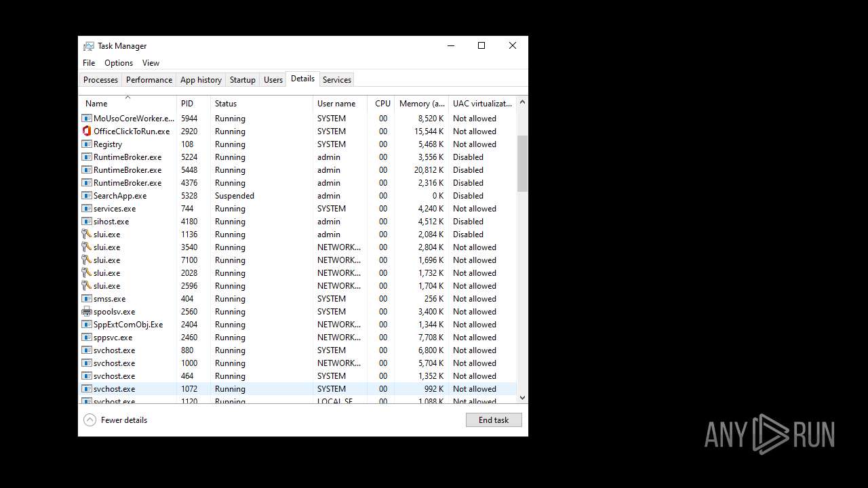Screen dimensions: 868x488
Task: Click the Task Manager title bar icon
Action: pos(88,46)
